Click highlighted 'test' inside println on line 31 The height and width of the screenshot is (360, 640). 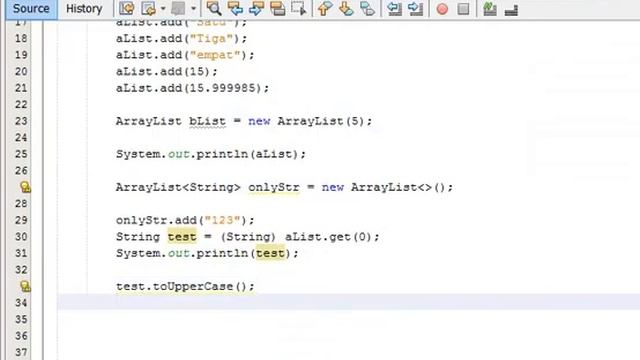pyautogui.click(x=270, y=253)
